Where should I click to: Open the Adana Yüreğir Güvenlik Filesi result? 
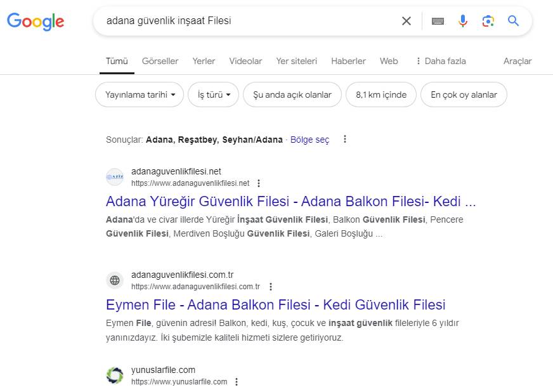(290, 202)
